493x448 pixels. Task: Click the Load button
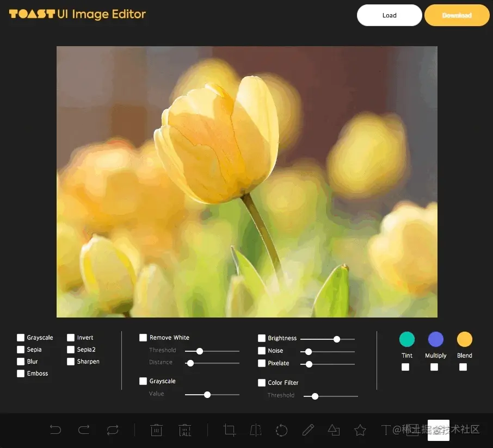[x=389, y=15]
